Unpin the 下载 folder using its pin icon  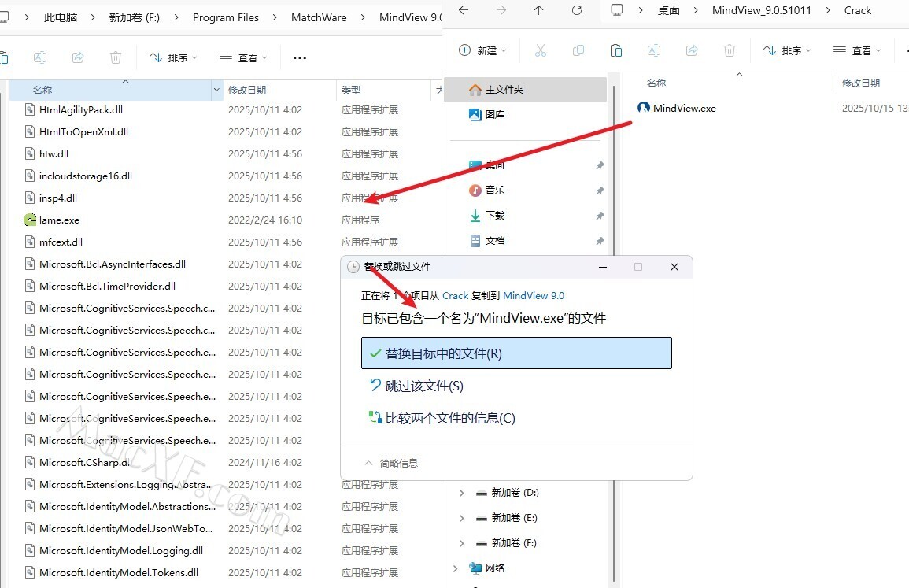(x=600, y=216)
